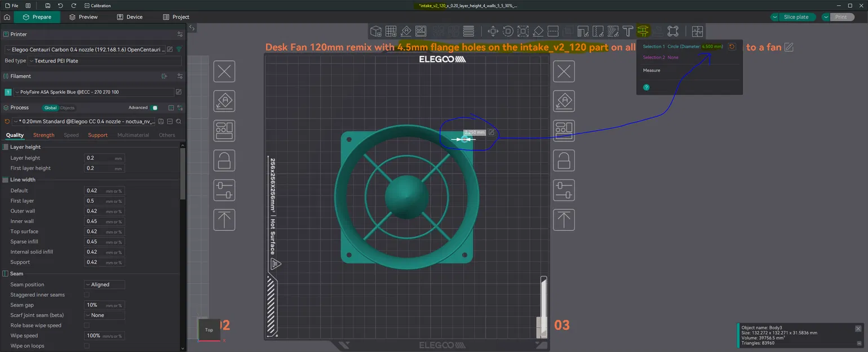The height and width of the screenshot is (352, 868).
Task: Click the filament 1 color swatch
Action: click(8, 92)
